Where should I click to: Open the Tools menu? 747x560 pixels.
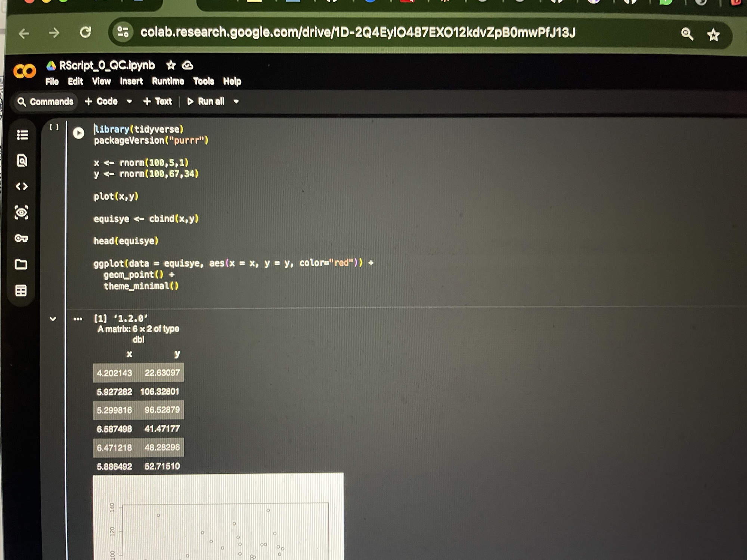pos(204,81)
